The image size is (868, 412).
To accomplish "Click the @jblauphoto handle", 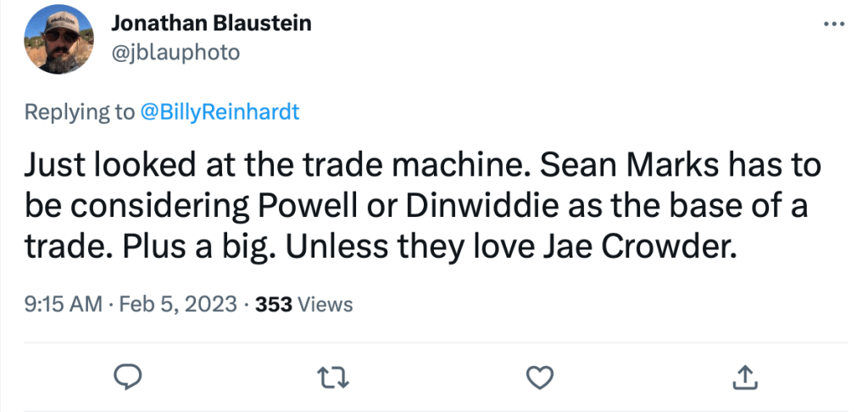I will coord(175,53).
